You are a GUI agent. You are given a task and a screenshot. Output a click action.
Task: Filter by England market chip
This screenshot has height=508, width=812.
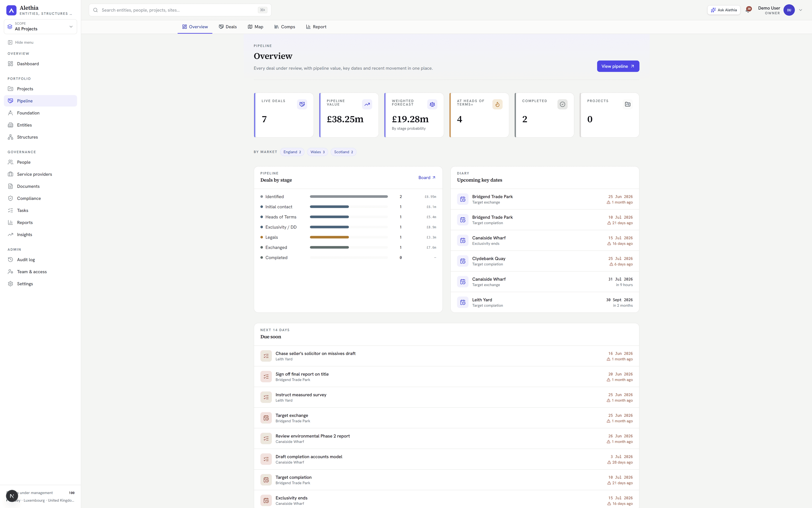point(292,152)
